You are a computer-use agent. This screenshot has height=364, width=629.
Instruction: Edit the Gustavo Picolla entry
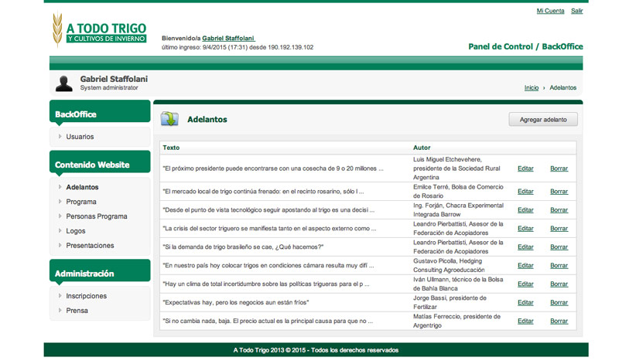click(x=525, y=265)
